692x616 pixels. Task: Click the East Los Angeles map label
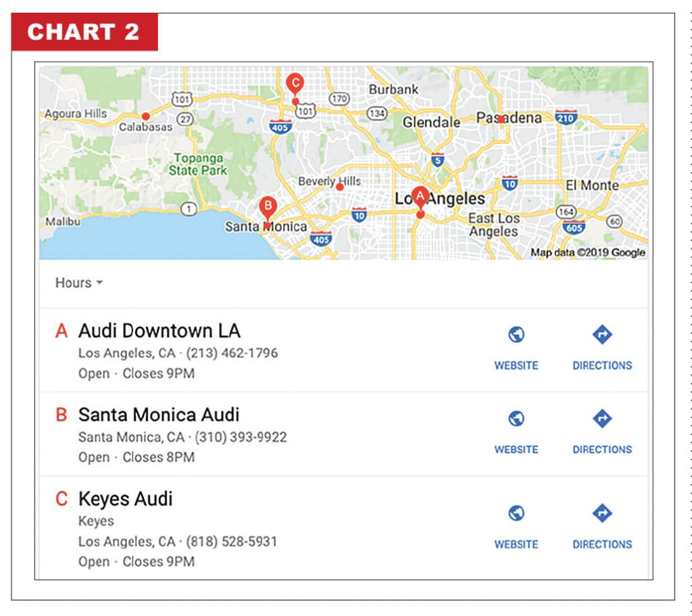[x=493, y=224]
